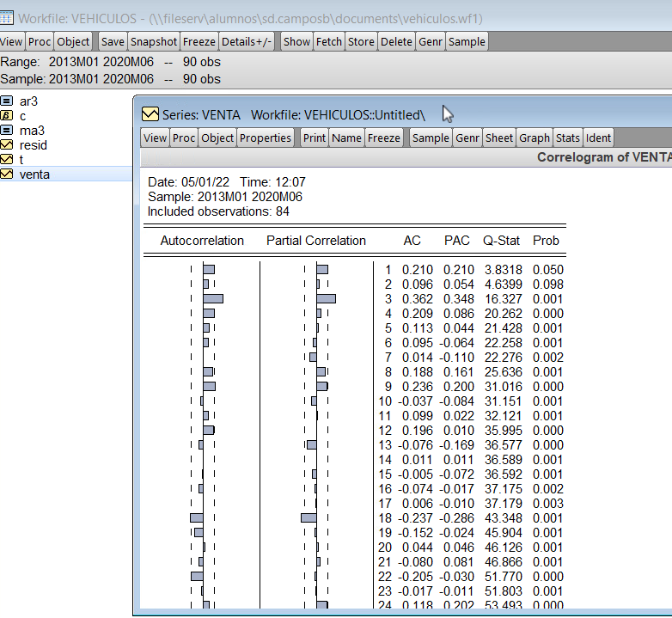Click the Workfile VEHICULOS title bar icon
The height and width of the screenshot is (618, 672).
[6, 18]
